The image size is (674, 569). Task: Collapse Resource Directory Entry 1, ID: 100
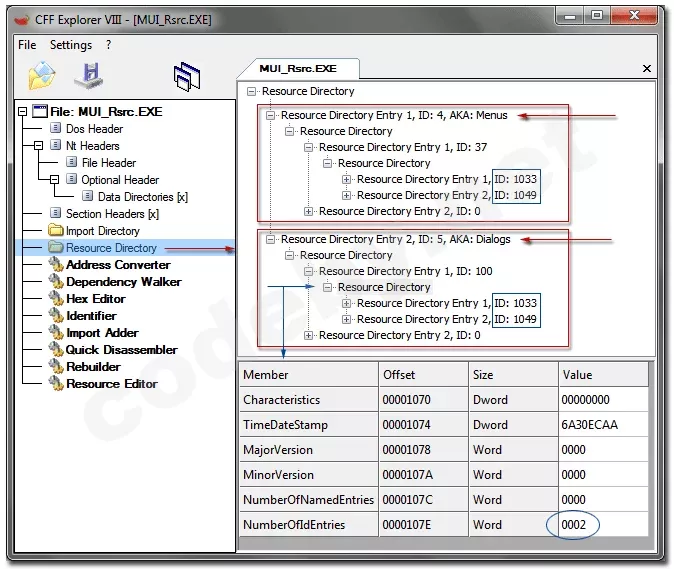[309, 272]
